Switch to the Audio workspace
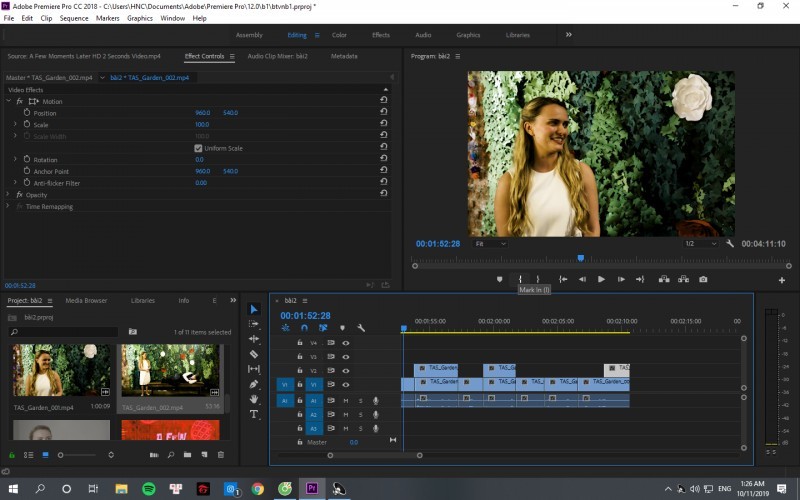The width and height of the screenshot is (800, 500). [423, 35]
